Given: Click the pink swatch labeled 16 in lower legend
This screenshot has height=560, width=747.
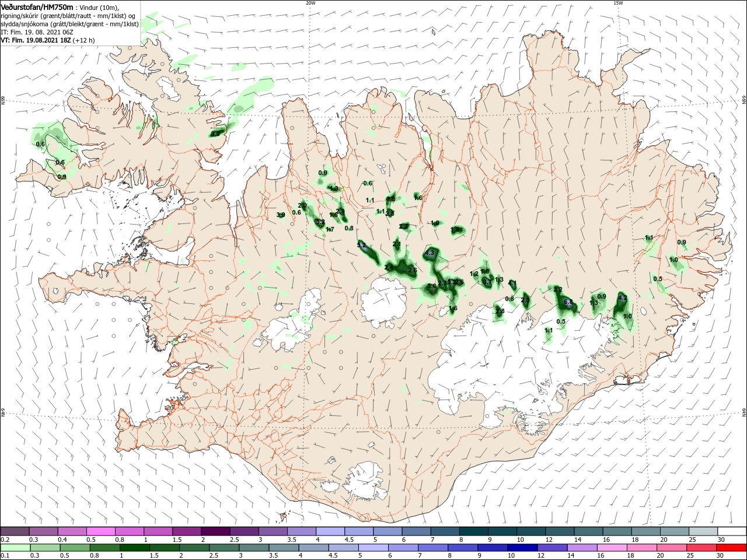Looking at the screenshot, I should (x=612, y=548).
